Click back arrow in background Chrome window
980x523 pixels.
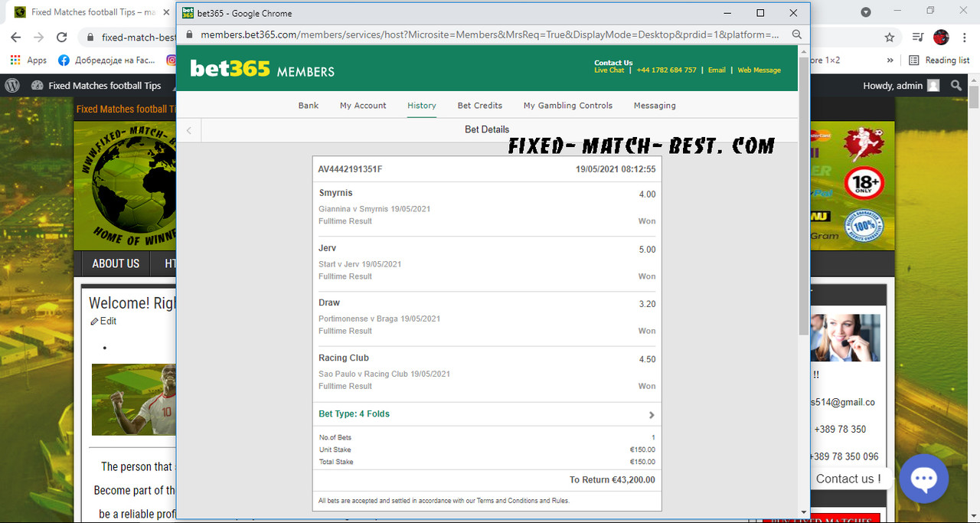(x=15, y=37)
